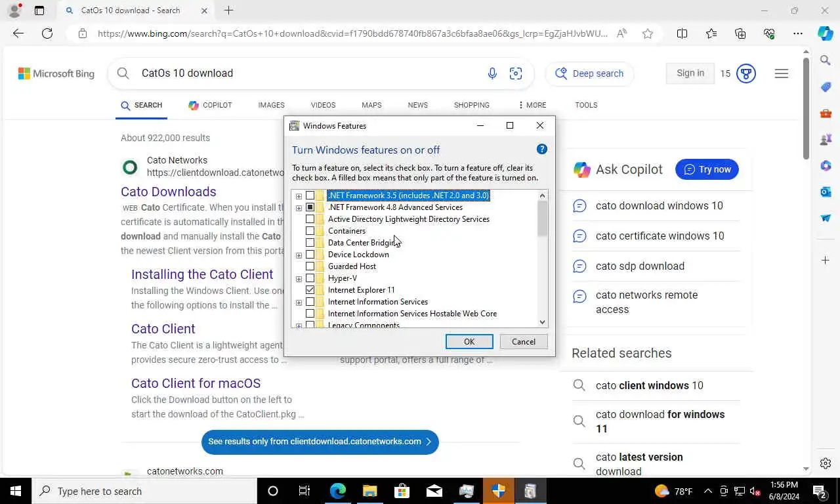Screen dimensions: 840x504
Task: Switch to Bing COPILOT tab
Action: click(x=210, y=105)
